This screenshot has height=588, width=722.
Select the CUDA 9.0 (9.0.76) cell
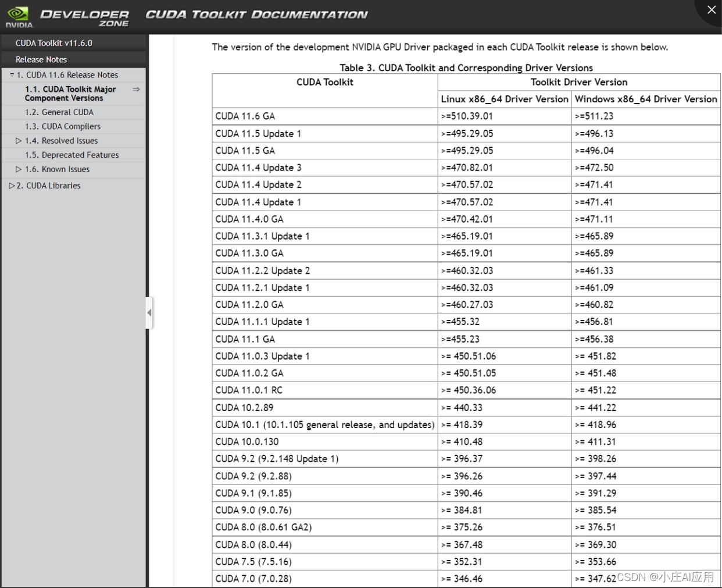[x=325, y=509]
